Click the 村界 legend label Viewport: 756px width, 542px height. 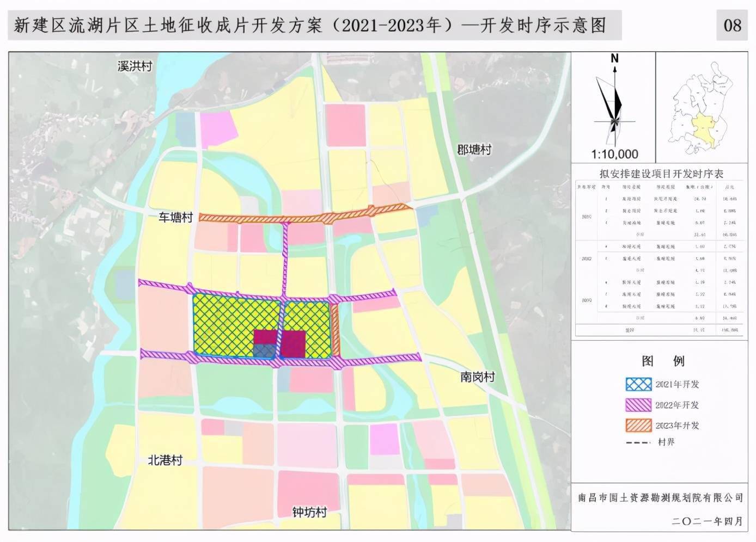point(666,442)
